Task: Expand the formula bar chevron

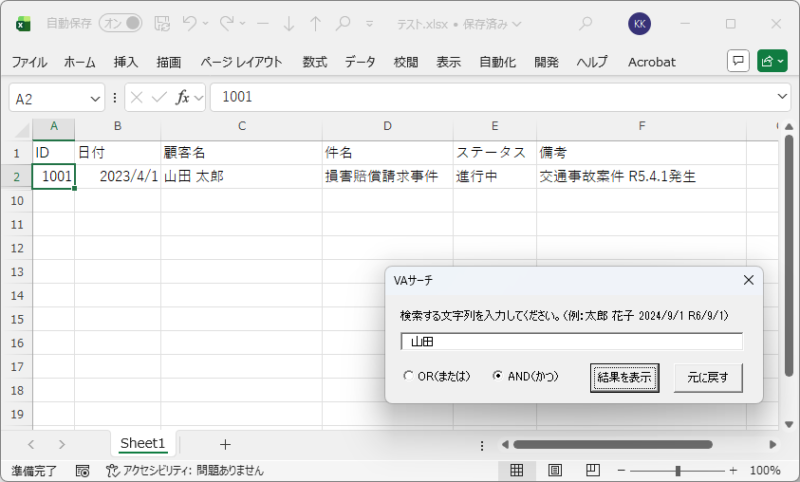Action: pyautogui.click(x=782, y=97)
